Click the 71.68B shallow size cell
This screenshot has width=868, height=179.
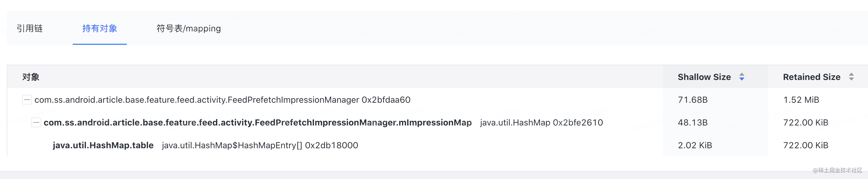[x=693, y=100]
